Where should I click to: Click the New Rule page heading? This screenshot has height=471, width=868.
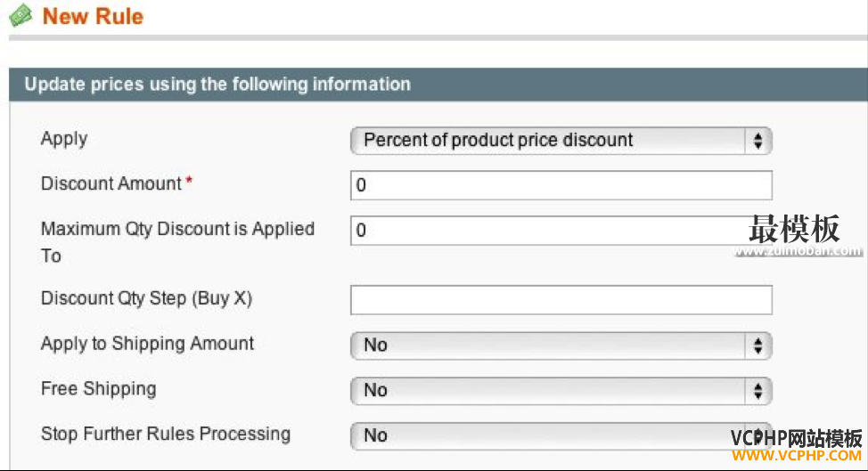click(x=93, y=16)
